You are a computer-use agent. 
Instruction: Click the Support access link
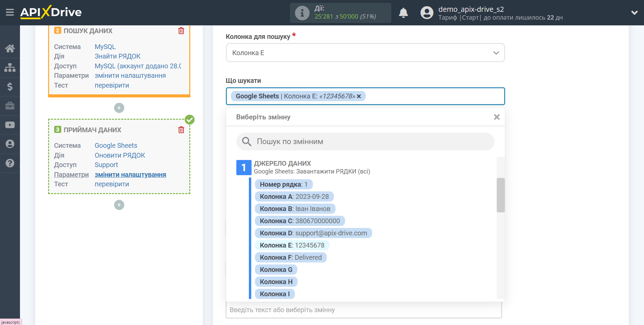(106, 165)
